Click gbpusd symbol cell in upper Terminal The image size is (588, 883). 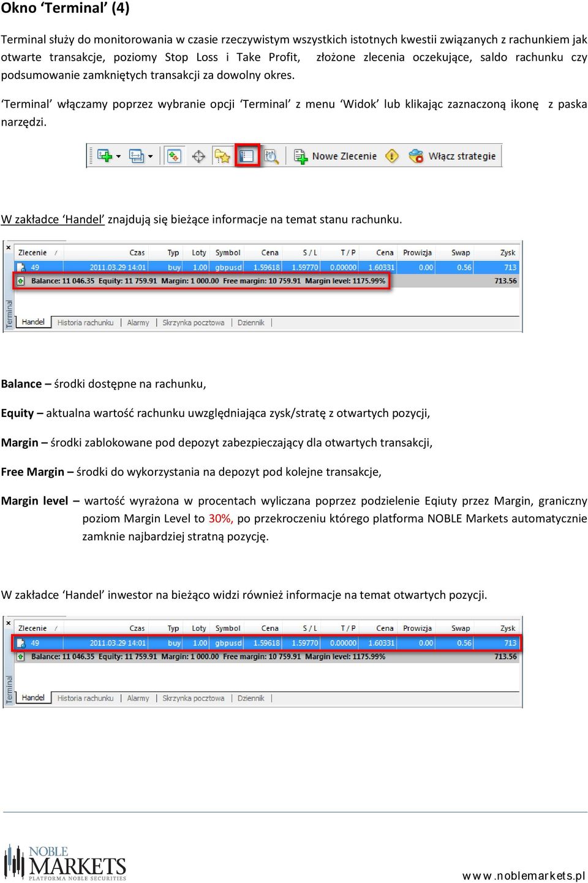(x=228, y=268)
